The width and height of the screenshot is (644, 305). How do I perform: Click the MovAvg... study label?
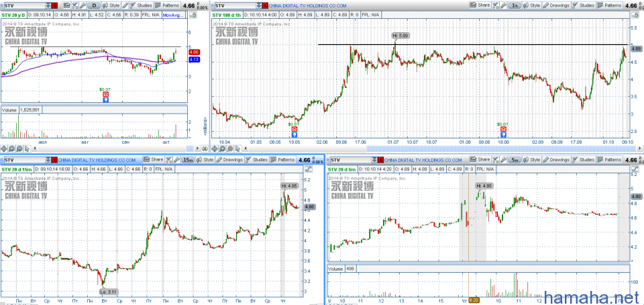click(173, 15)
